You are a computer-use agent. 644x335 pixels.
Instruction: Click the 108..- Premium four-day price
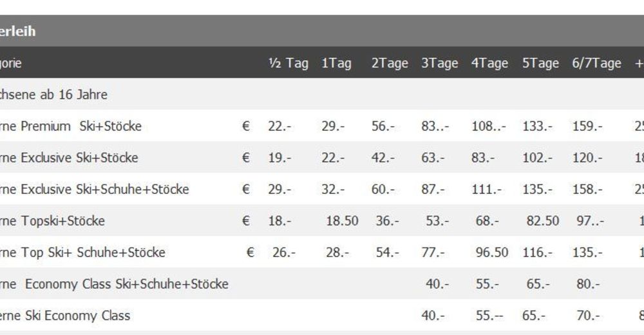489,126
